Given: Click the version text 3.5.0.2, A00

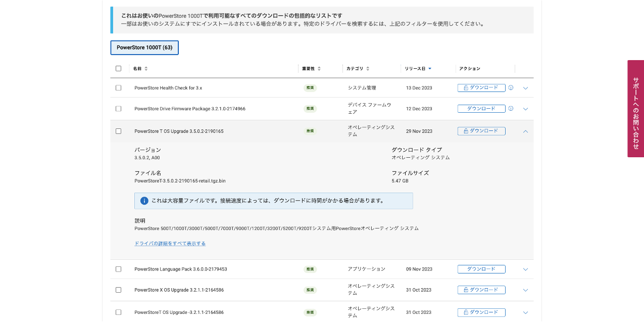Looking at the screenshot, I should pos(147,158).
